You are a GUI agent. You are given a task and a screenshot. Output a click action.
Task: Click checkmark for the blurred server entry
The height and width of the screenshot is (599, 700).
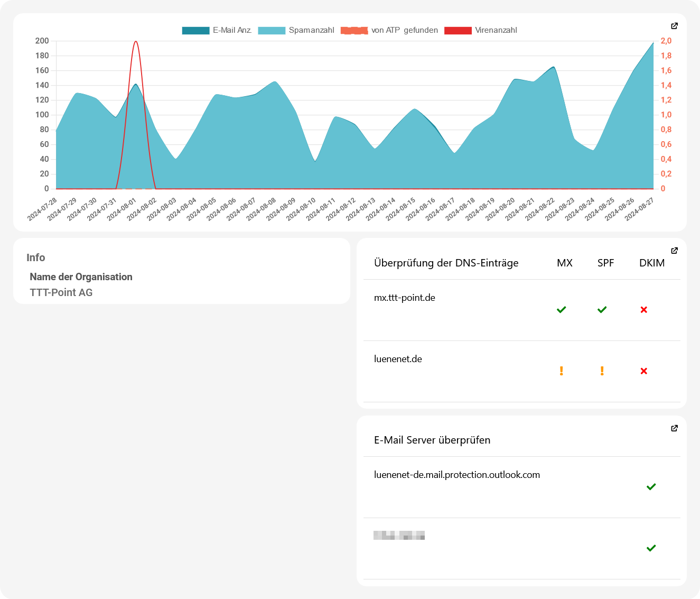651,548
